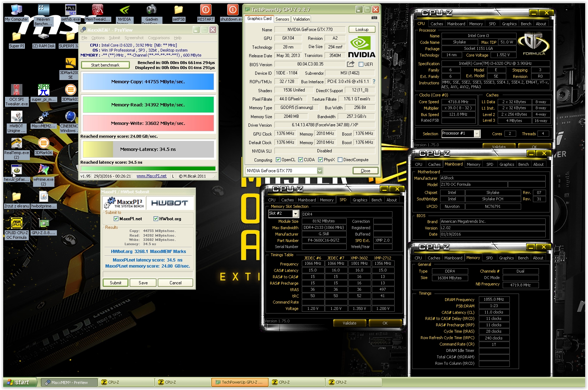588x390 pixels.
Task: Click Submit button in HWbot Submit dialog
Action: [116, 283]
